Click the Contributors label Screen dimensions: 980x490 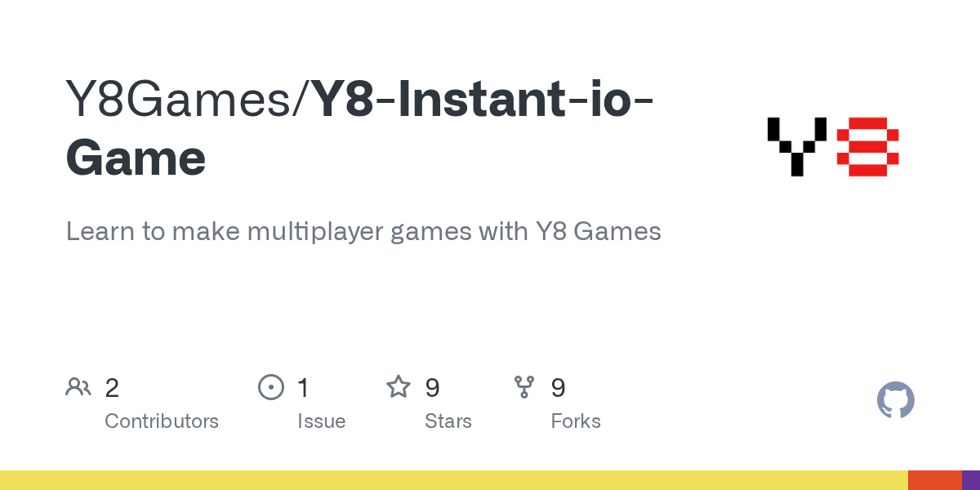pos(162,421)
